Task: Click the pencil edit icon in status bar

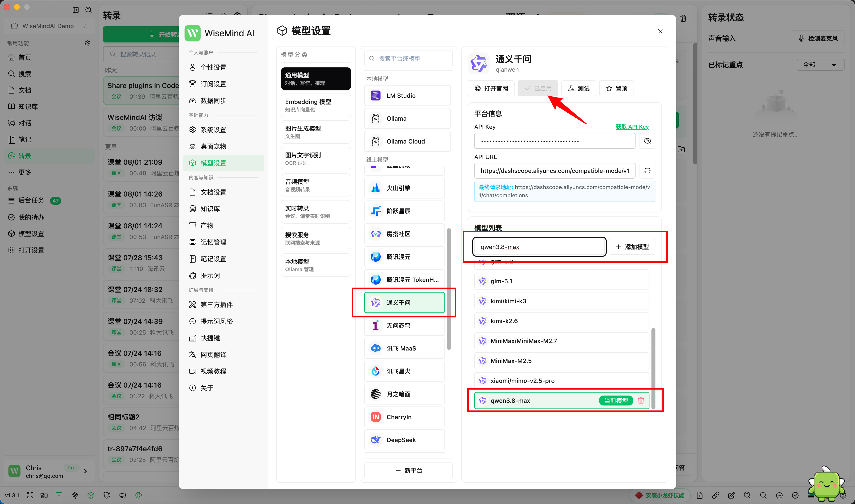Action: [x=732, y=495]
